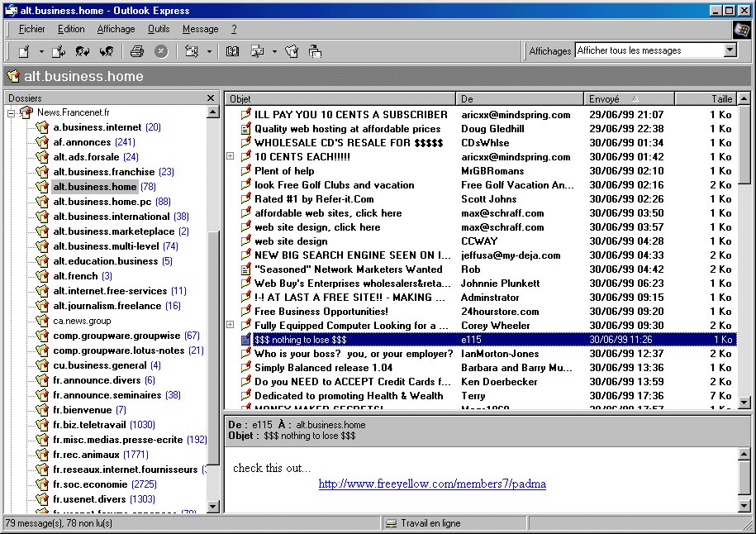Open the New Post dropdown arrow
Screen dimensions: 756x534
(x=41, y=51)
